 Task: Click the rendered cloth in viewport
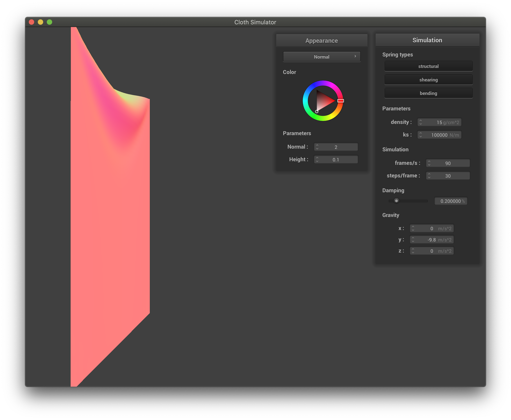click(110, 206)
